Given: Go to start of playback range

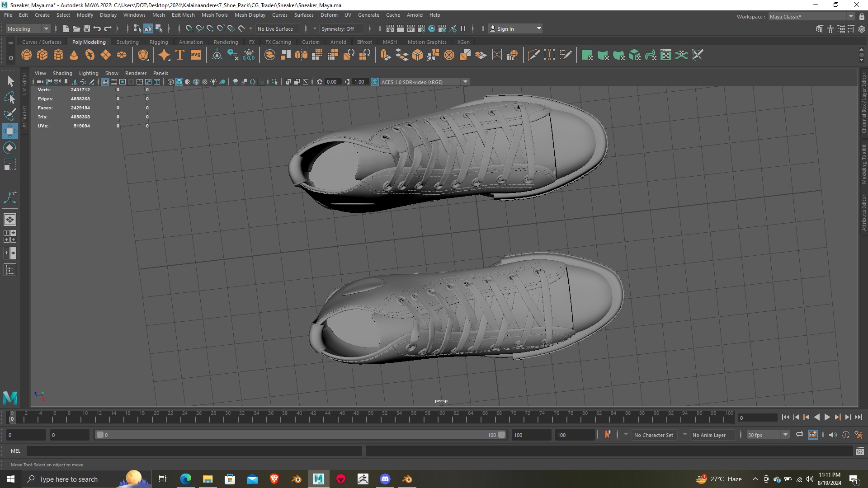Looking at the screenshot, I should pyautogui.click(x=785, y=418).
